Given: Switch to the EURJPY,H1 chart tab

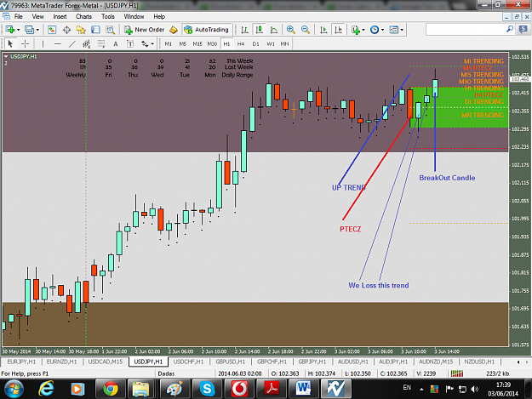Looking at the screenshot, I should click(21, 362).
